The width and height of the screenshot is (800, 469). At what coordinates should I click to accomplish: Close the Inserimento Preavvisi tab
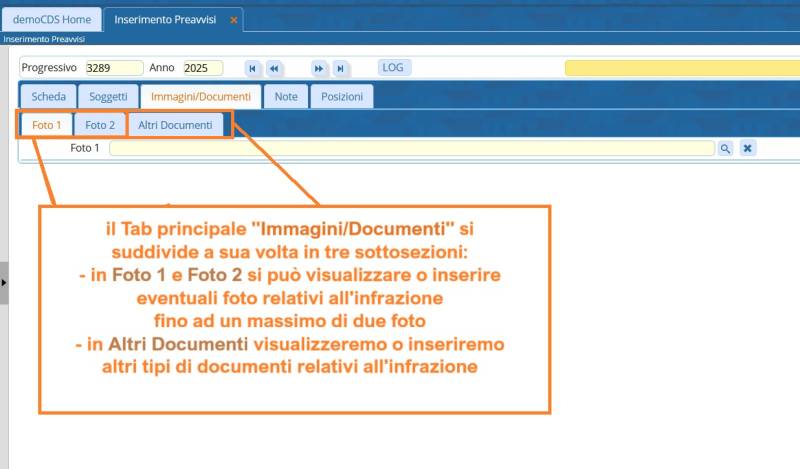(234, 20)
